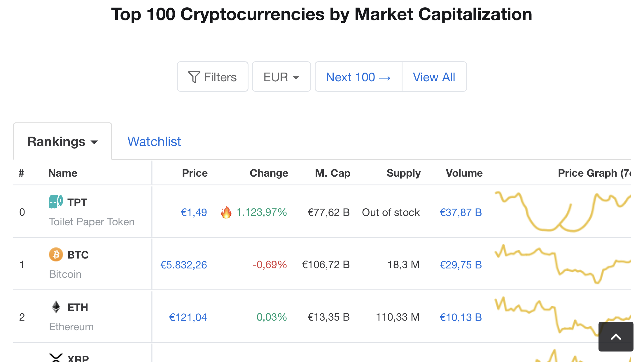The width and height of the screenshot is (644, 362).
Task: Go to Next 100 cryptocurrencies
Action: click(x=358, y=77)
